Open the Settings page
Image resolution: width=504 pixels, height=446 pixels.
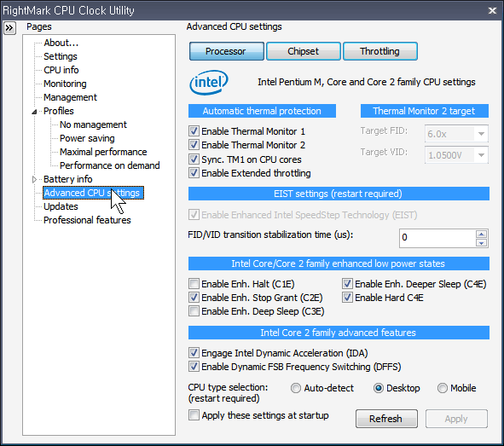[x=61, y=56]
